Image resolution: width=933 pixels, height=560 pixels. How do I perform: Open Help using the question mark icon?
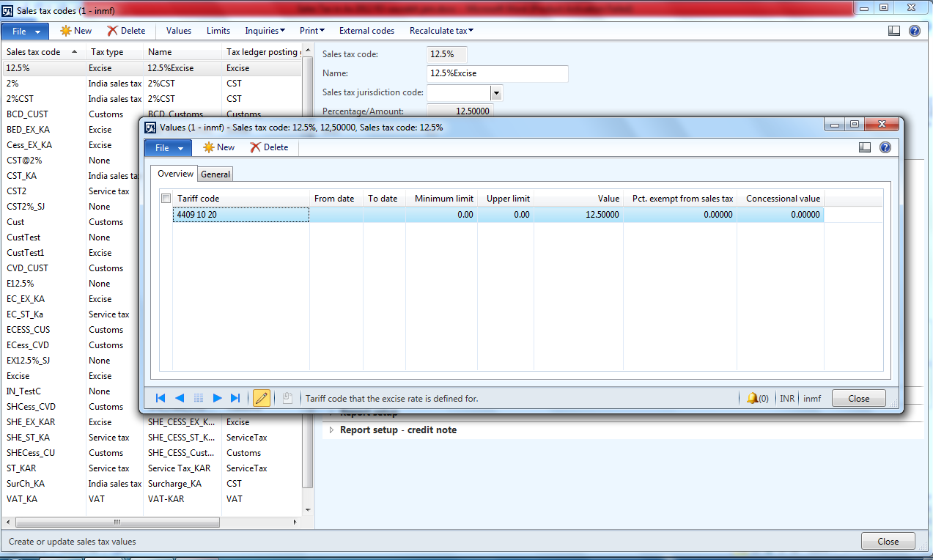(885, 147)
